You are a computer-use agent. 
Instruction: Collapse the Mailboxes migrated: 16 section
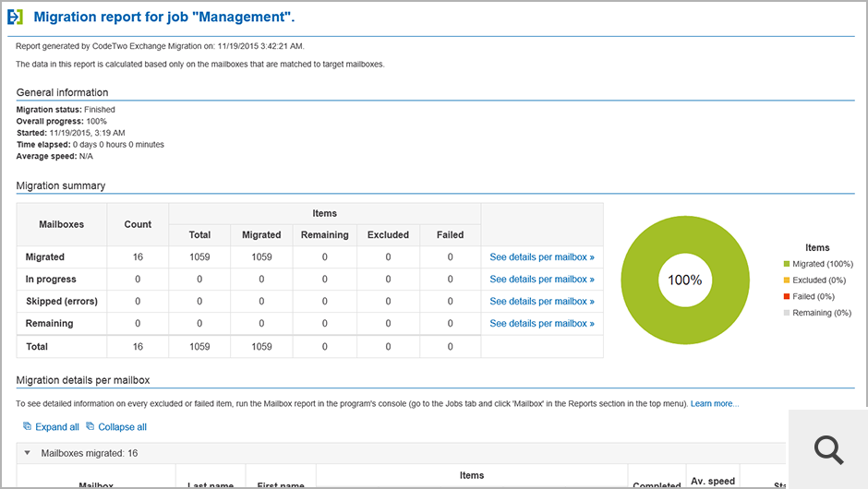(x=27, y=453)
